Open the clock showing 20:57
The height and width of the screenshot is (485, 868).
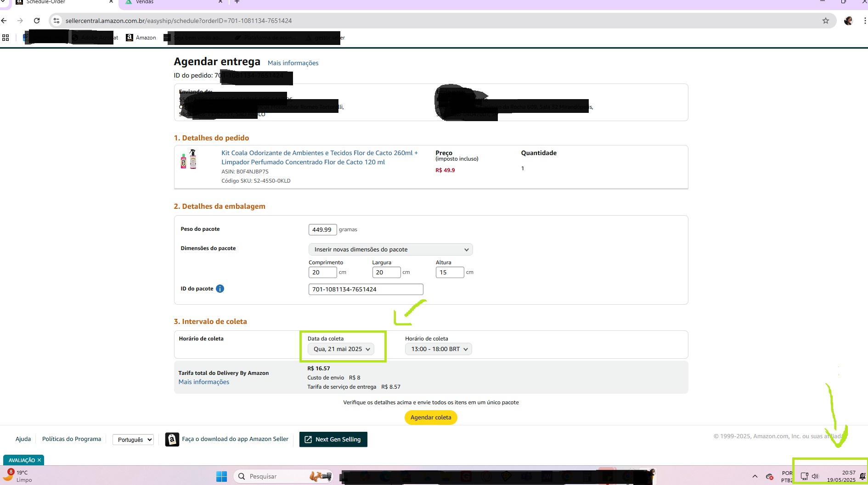[841, 476]
